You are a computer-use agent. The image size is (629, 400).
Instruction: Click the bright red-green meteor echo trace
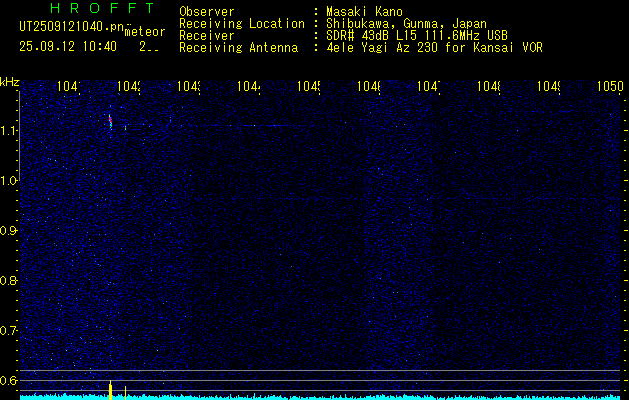110,122
